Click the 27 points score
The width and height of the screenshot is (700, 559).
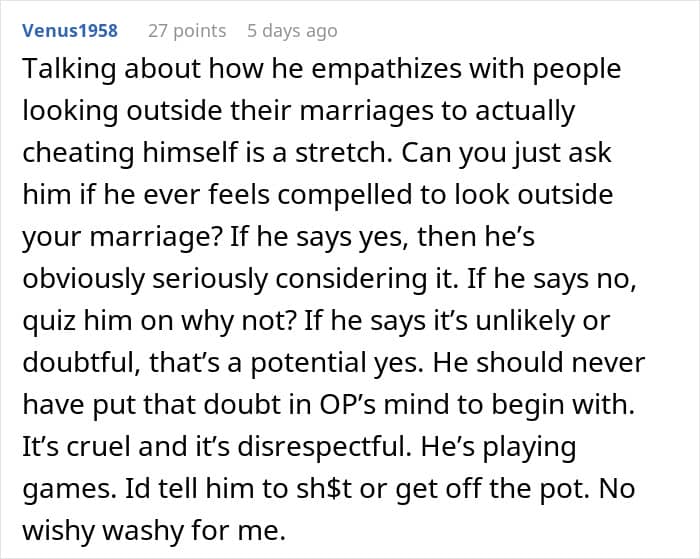[186, 31]
